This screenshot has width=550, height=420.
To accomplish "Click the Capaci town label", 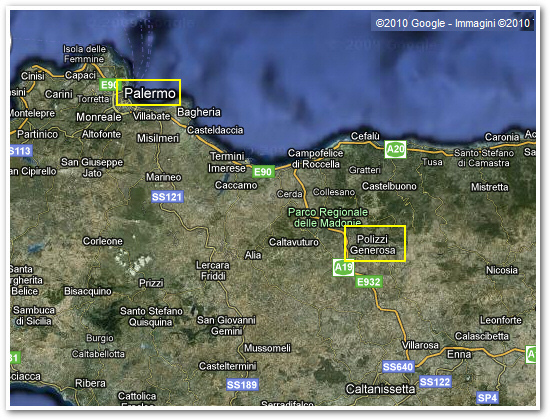I will click(x=80, y=75).
